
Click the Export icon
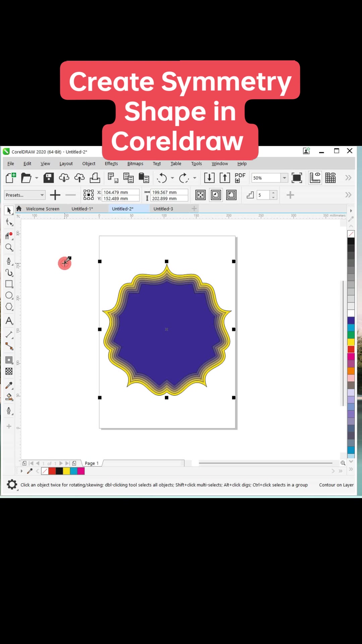click(x=225, y=178)
